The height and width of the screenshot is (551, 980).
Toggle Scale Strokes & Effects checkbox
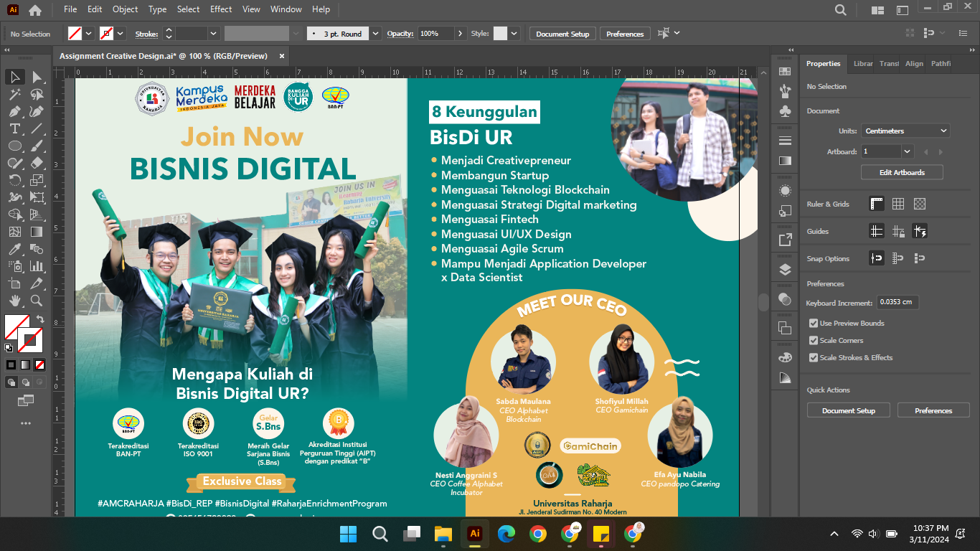(x=814, y=358)
